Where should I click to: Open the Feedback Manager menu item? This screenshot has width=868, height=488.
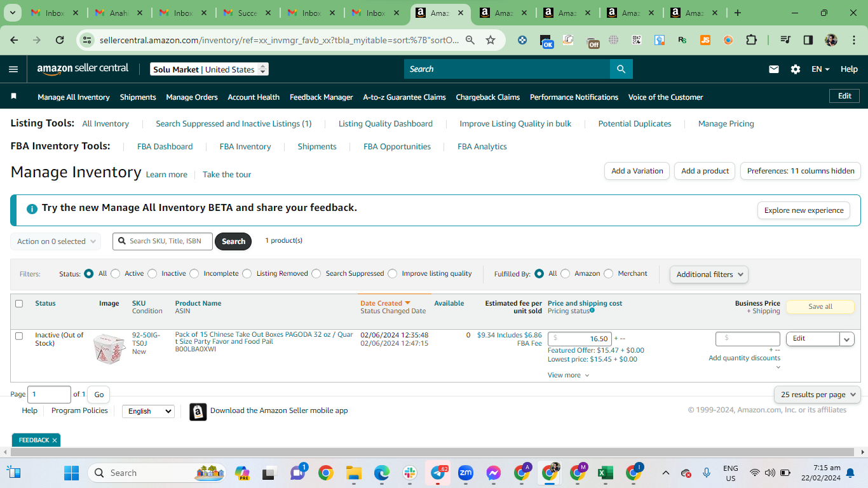(x=322, y=97)
